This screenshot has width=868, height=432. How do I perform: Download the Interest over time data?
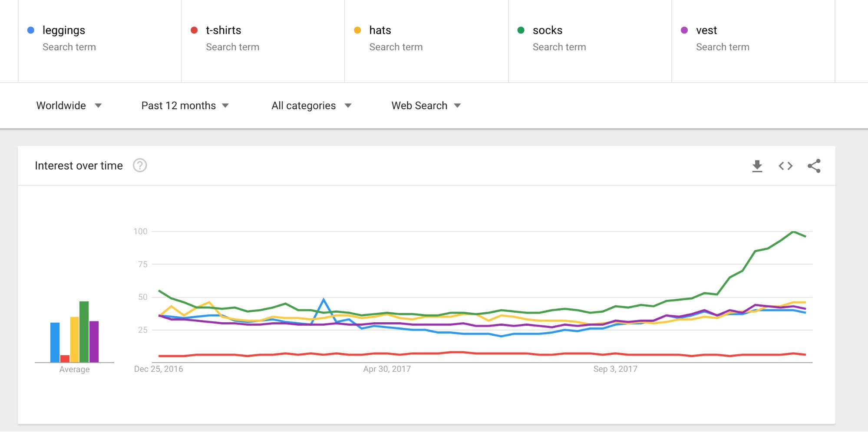point(757,166)
